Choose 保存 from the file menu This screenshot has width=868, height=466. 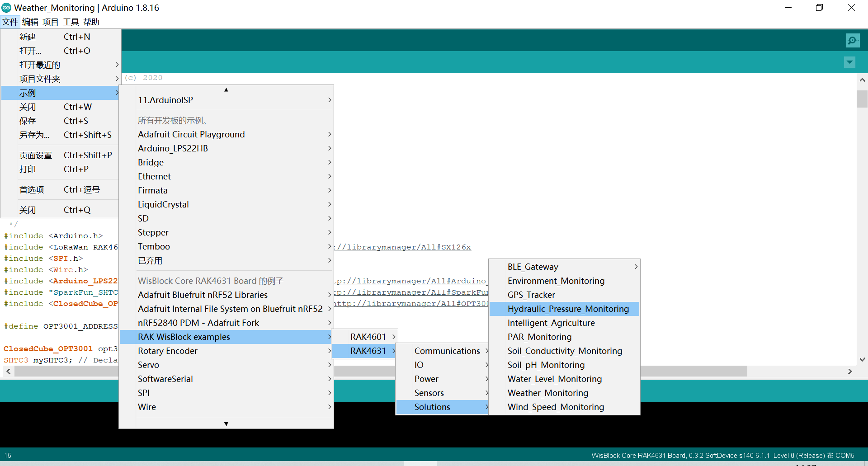pyautogui.click(x=61, y=121)
